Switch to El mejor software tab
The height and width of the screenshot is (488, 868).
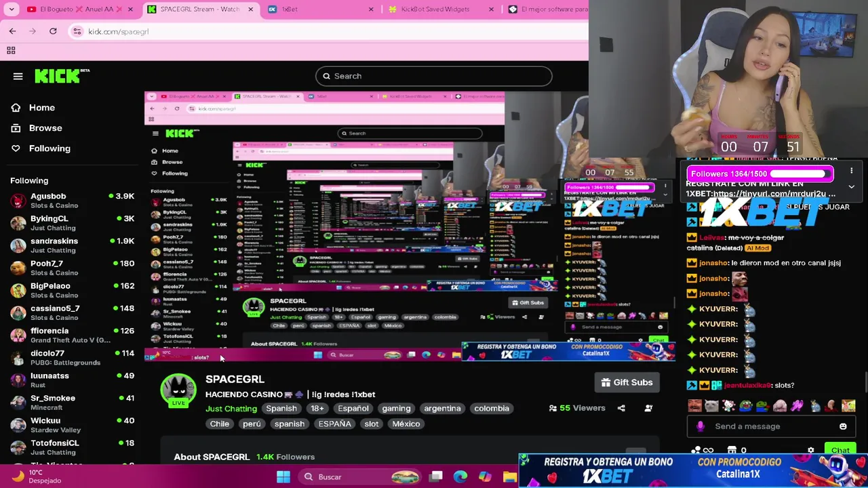pyautogui.click(x=547, y=9)
